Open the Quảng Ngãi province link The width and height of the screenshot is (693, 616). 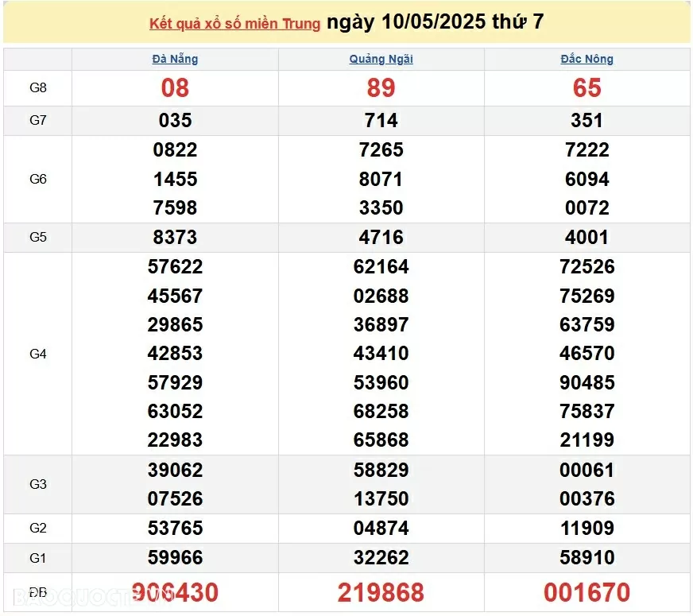pos(381,59)
